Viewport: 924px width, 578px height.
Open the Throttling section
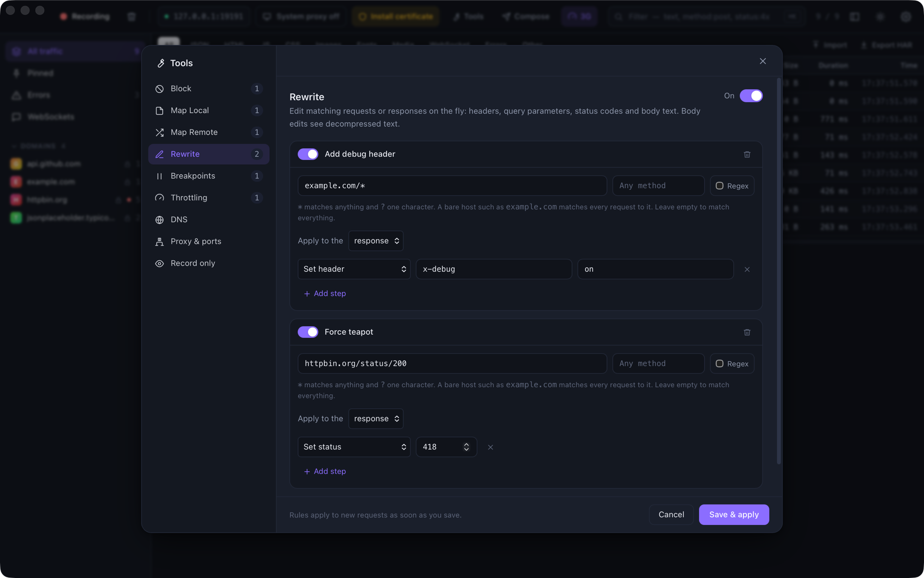pos(209,197)
